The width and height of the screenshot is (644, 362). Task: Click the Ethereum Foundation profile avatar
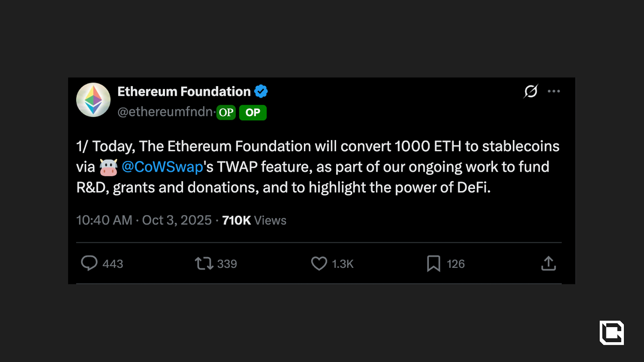click(93, 100)
